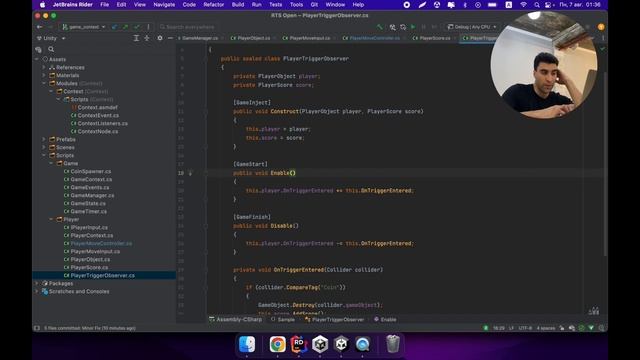The image size is (640, 360).
Task: Open ContextNode.cs in the tree
Action: pyautogui.click(x=98, y=131)
